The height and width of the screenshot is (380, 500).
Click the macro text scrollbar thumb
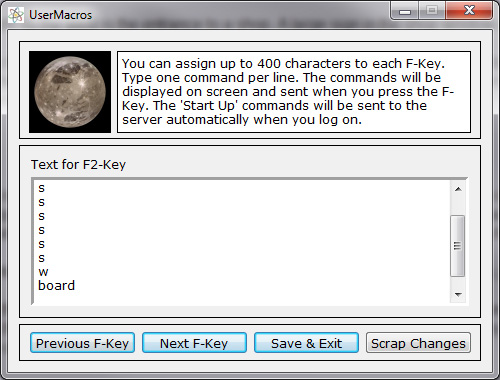tap(458, 246)
